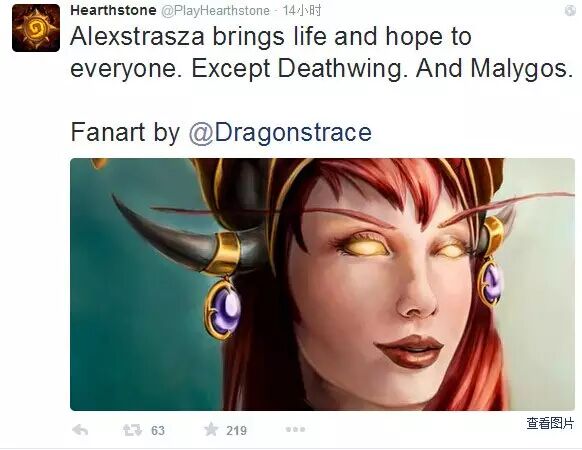Favorite the tweet with star icon
Image resolution: width=582 pixels, height=450 pixels.
click(x=211, y=430)
